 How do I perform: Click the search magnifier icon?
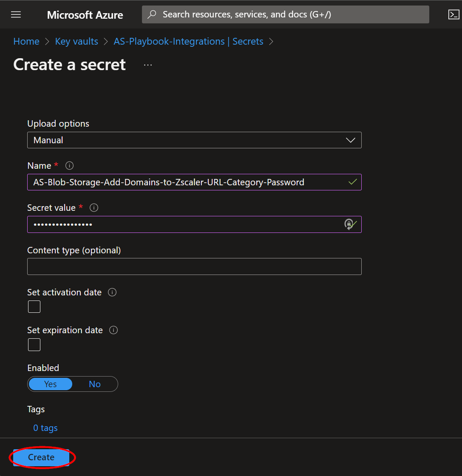(x=152, y=14)
